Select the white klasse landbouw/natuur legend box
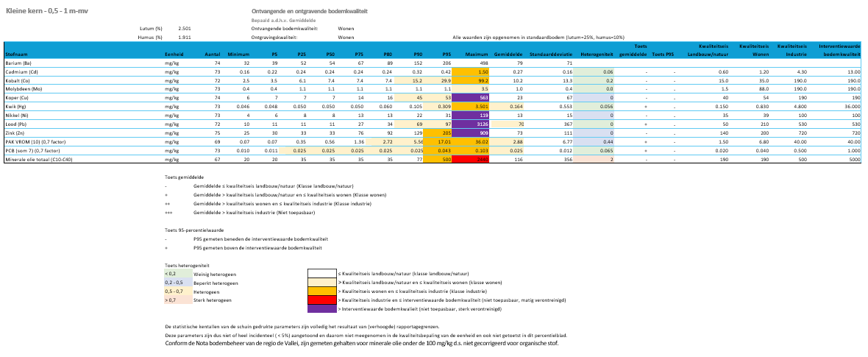Image resolution: width=868 pixels, height=357 pixels. 321,273
